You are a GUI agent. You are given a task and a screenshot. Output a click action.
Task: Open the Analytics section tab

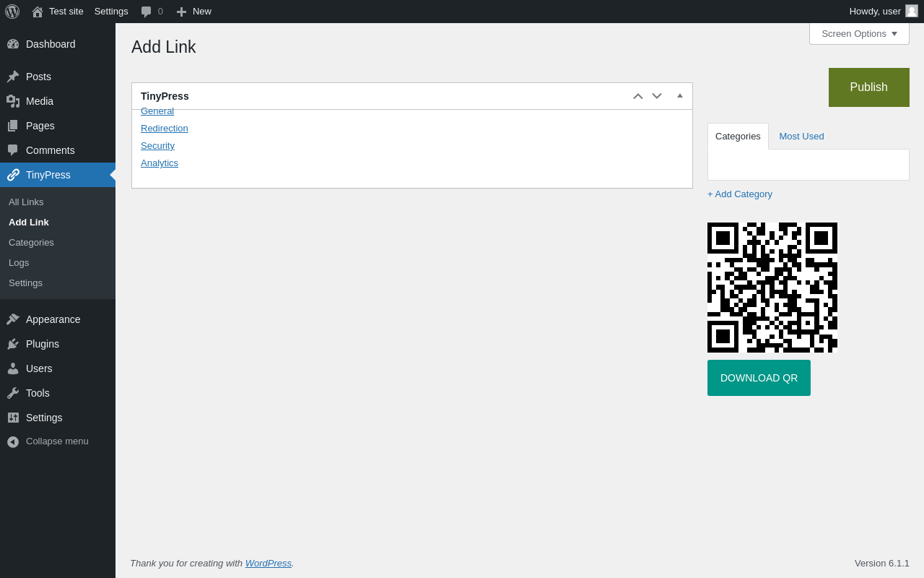click(160, 163)
